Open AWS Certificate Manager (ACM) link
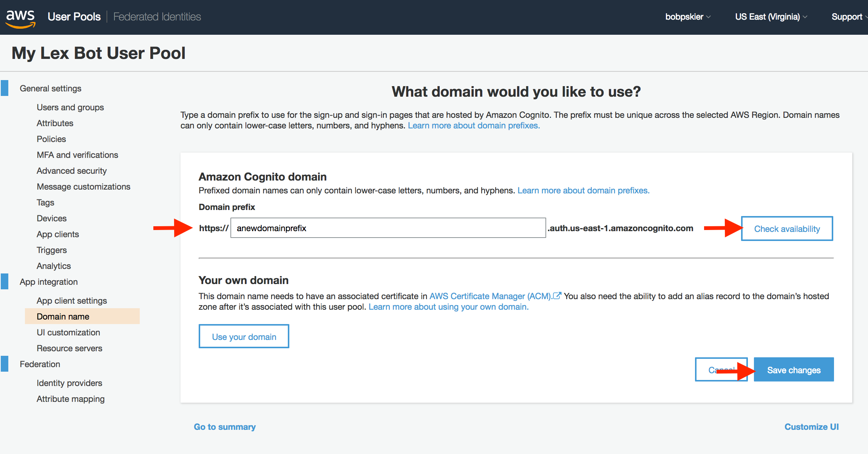 (495, 296)
